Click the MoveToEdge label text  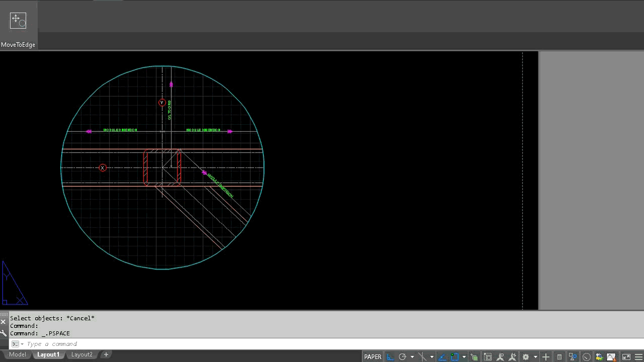pos(18,45)
